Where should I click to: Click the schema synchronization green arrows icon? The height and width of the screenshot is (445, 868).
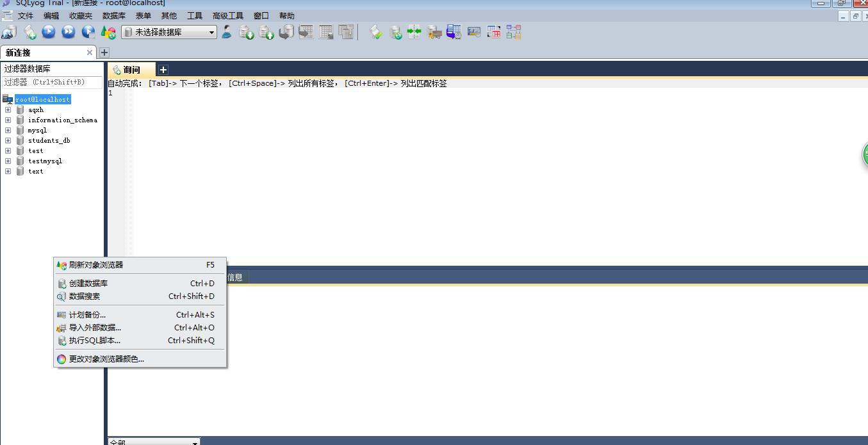point(414,32)
